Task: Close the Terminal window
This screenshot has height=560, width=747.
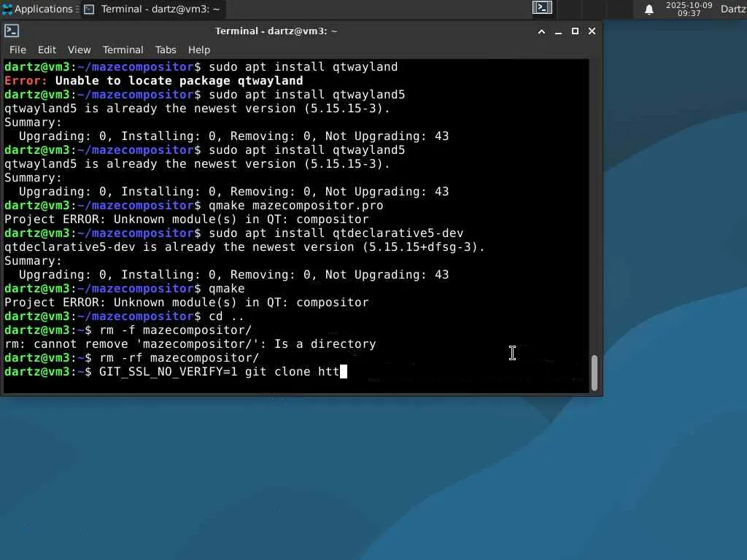Action: click(592, 31)
